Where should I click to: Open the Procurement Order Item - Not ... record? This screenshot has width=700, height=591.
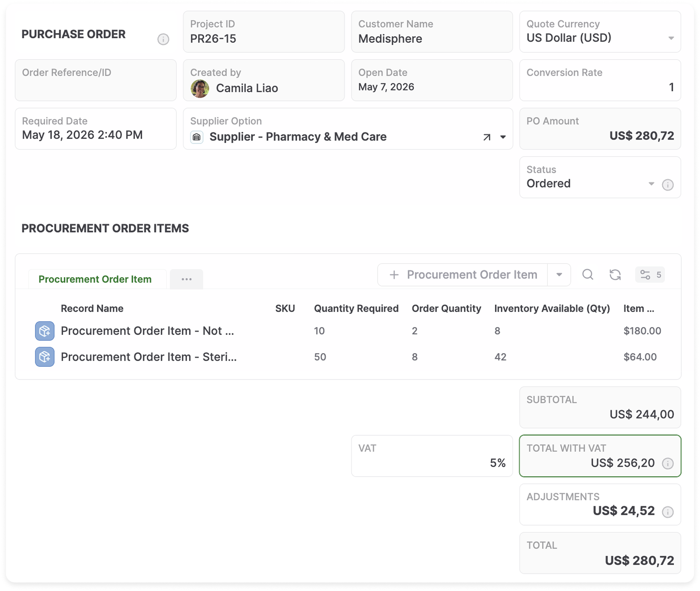pos(147,331)
